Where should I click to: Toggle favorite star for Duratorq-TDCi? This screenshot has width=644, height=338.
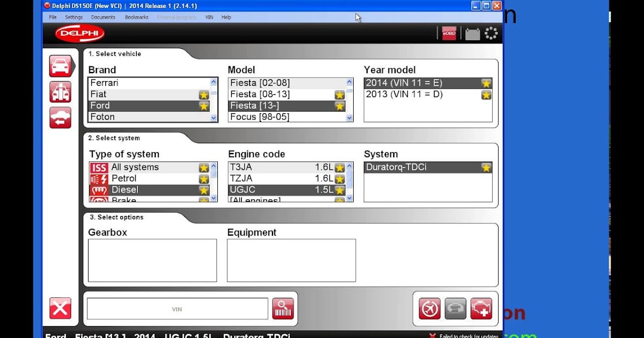[x=486, y=167]
